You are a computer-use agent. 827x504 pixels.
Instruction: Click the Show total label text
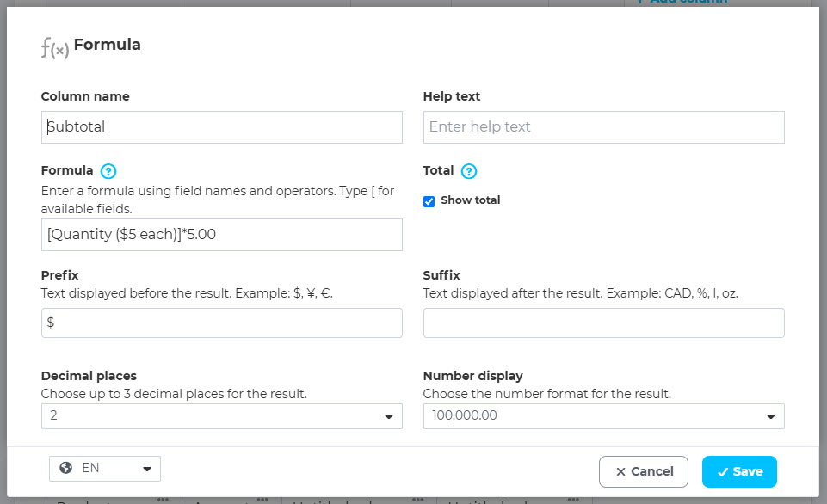click(471, 200)
